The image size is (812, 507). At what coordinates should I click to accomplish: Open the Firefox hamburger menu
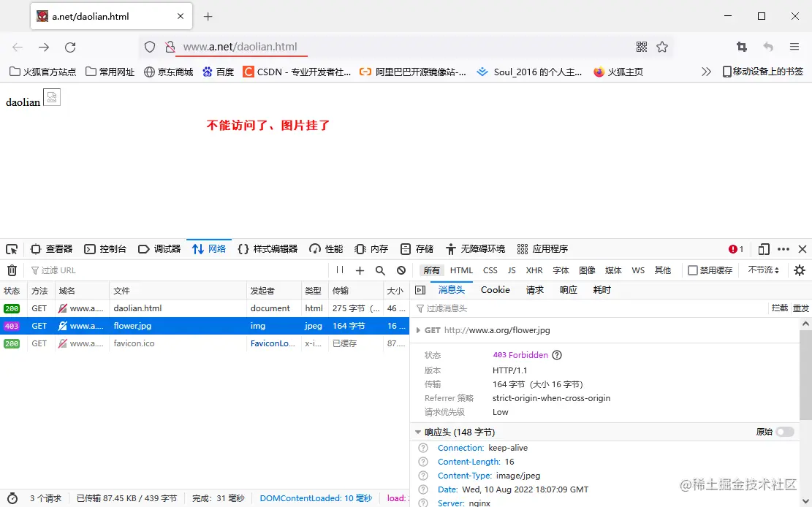pyautogui.click(x=794, y=45)
